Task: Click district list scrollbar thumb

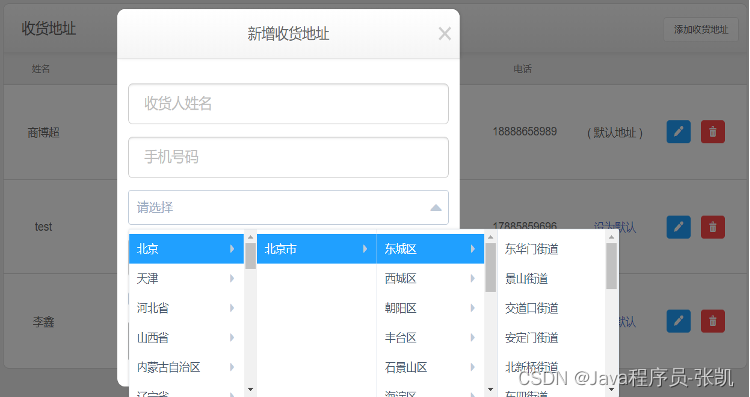Action: [x=490, y=267]
